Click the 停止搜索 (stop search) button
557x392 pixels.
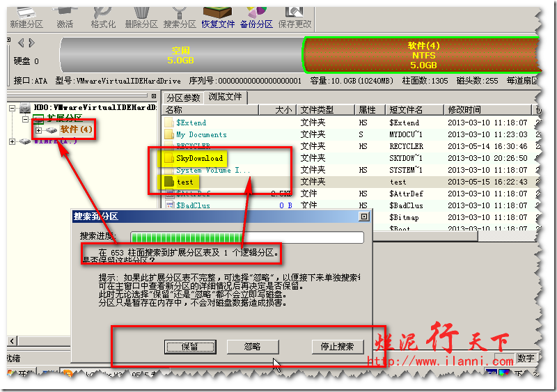click(x=337, y=346)
